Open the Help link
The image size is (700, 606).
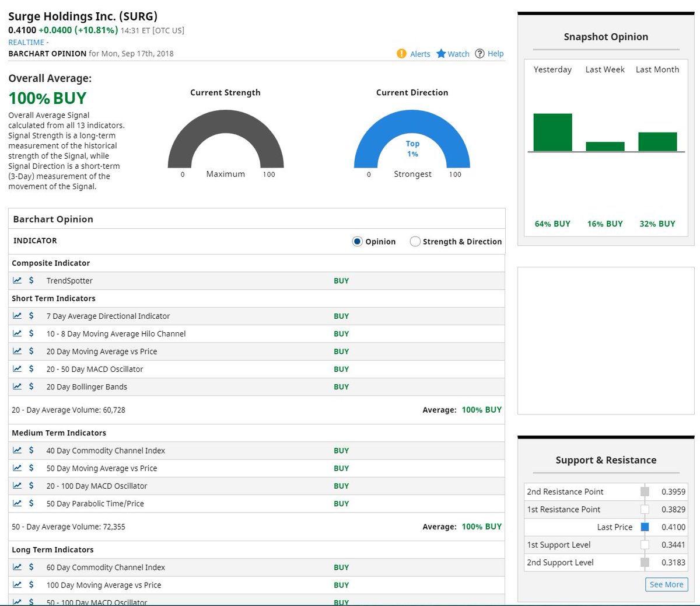[489, 54]
